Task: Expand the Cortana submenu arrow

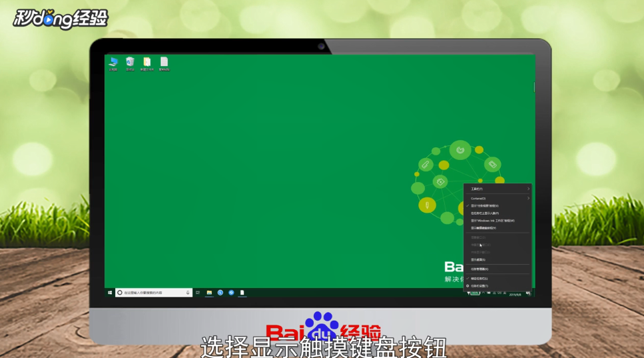Action: coord(528,199)
